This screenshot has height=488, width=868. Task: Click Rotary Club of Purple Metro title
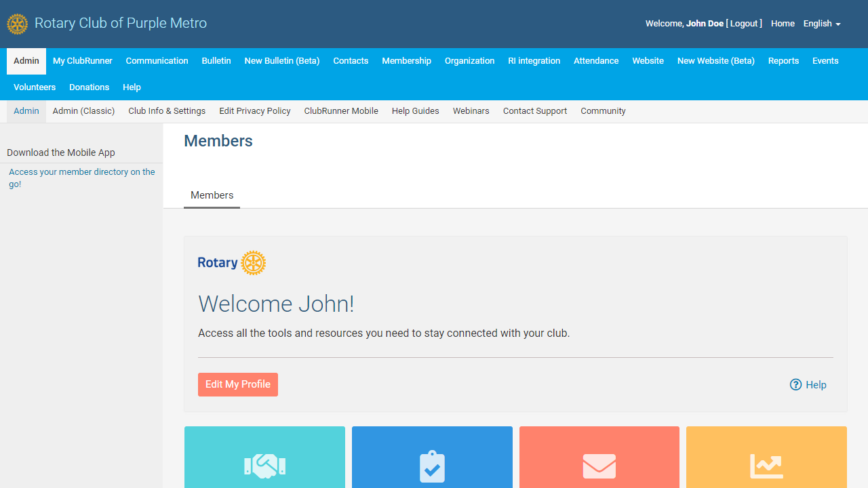click(x=121, y=24)
